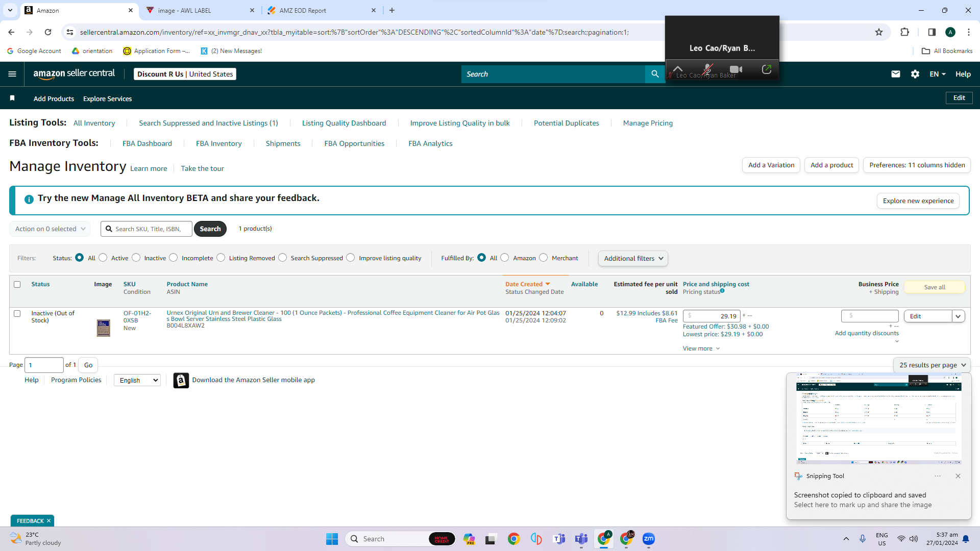Screen dimensions: 980x551
Task: Open the Chrome extensions puzzle icon
Action: [904, 32]
